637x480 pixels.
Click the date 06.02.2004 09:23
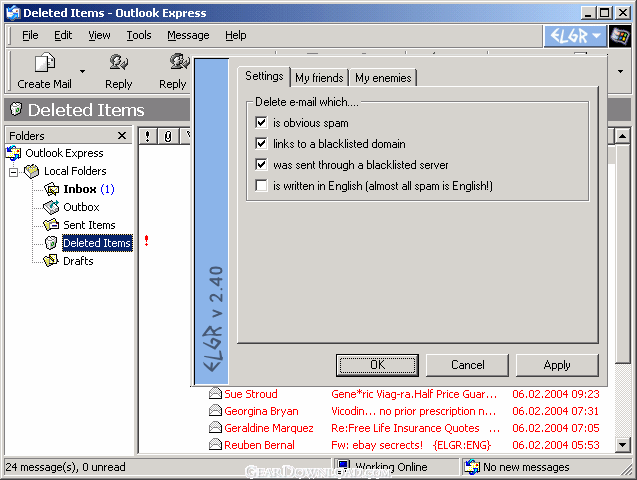tap(555, 394)
